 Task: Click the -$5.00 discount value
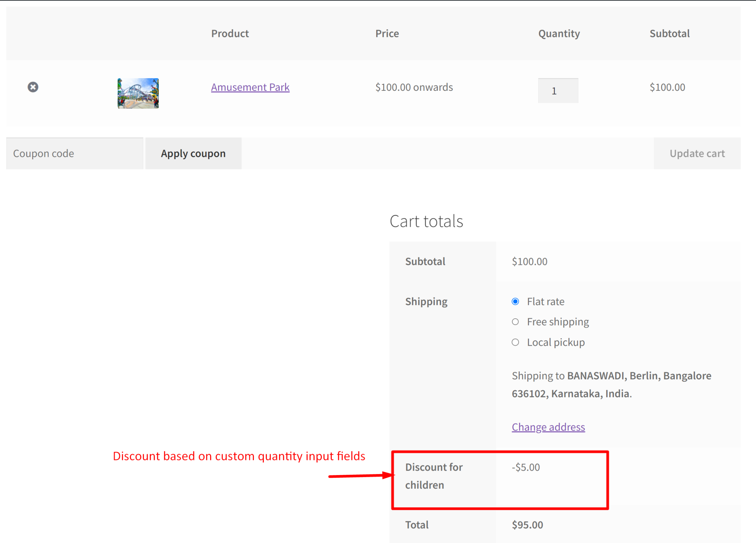pos(525,467)
